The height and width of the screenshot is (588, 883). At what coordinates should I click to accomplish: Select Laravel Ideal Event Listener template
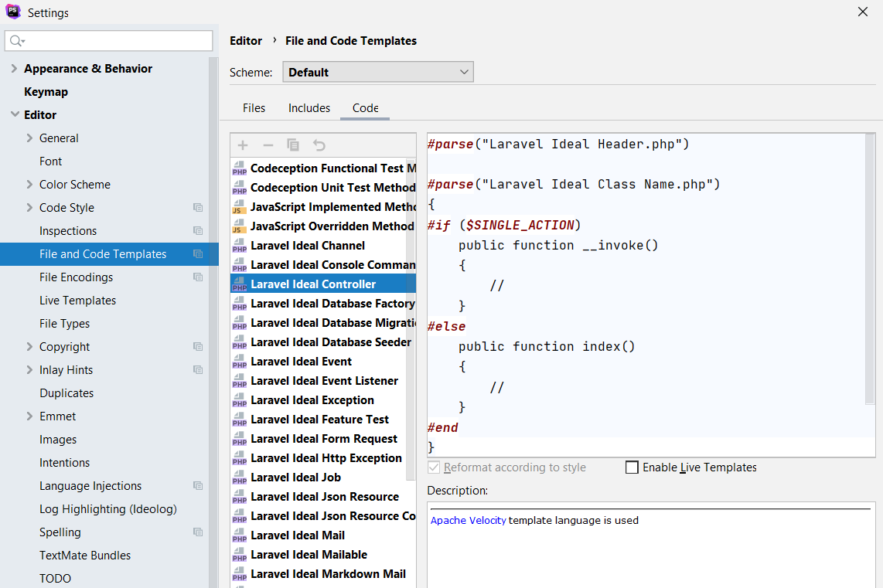323,381
